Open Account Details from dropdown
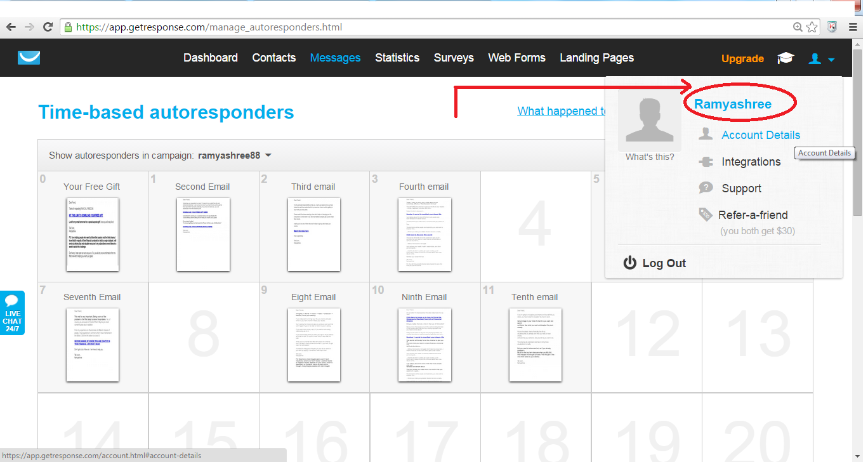Viewport: 868px width, 462px height. point(761,135)
